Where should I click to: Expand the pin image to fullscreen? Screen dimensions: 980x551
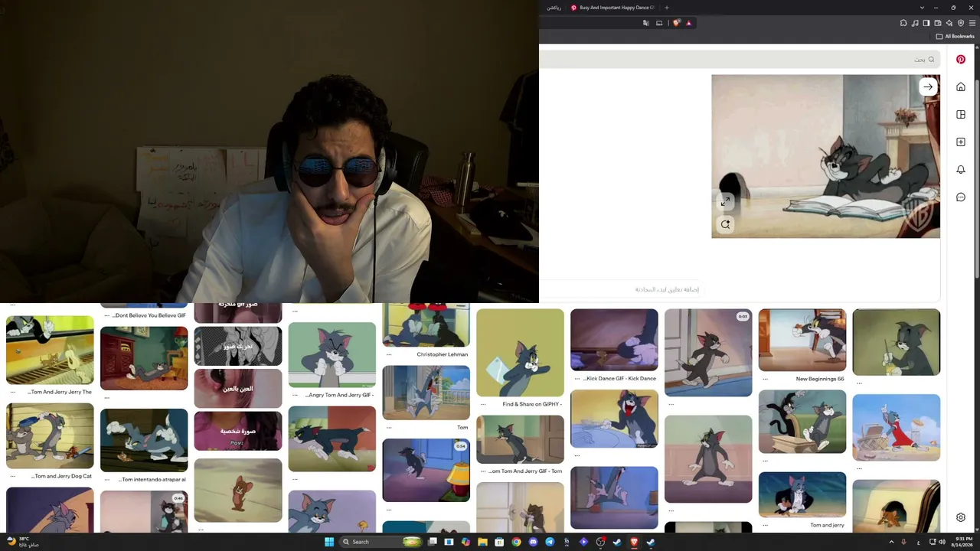click(x=725, y=201)
